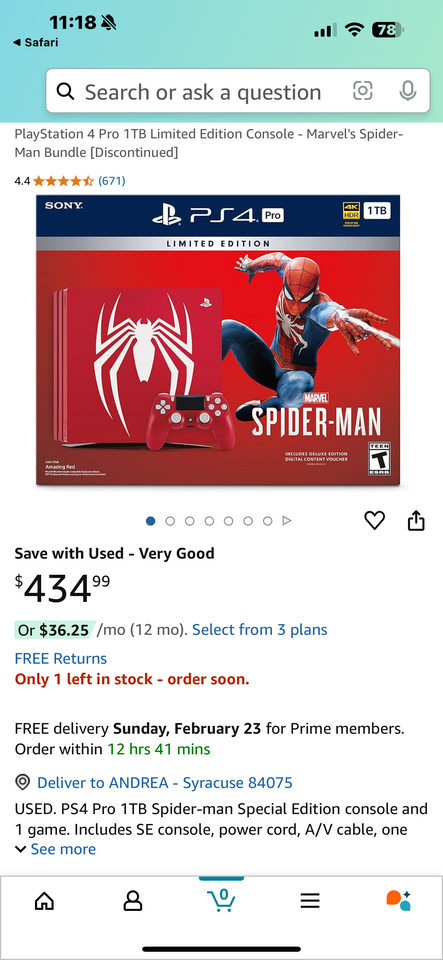Open Select from 3 plans link
The width and height of the screenshot is (443, 960).
(259, 629)
